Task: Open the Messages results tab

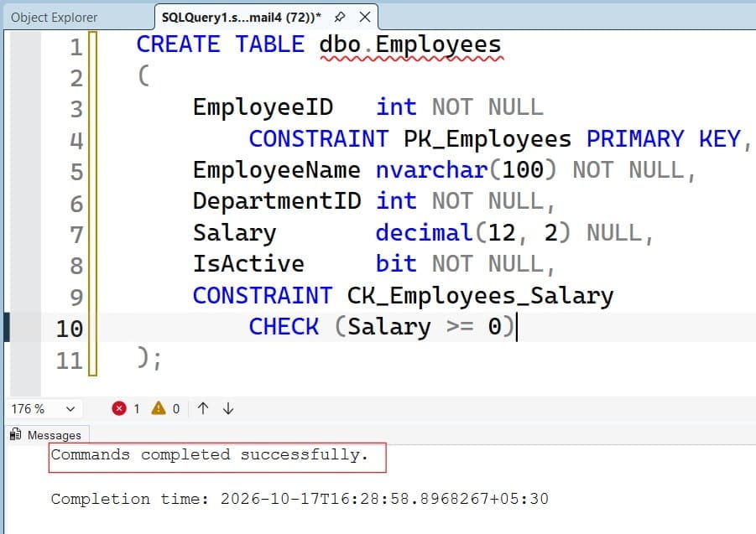Action: click(47, 435)
